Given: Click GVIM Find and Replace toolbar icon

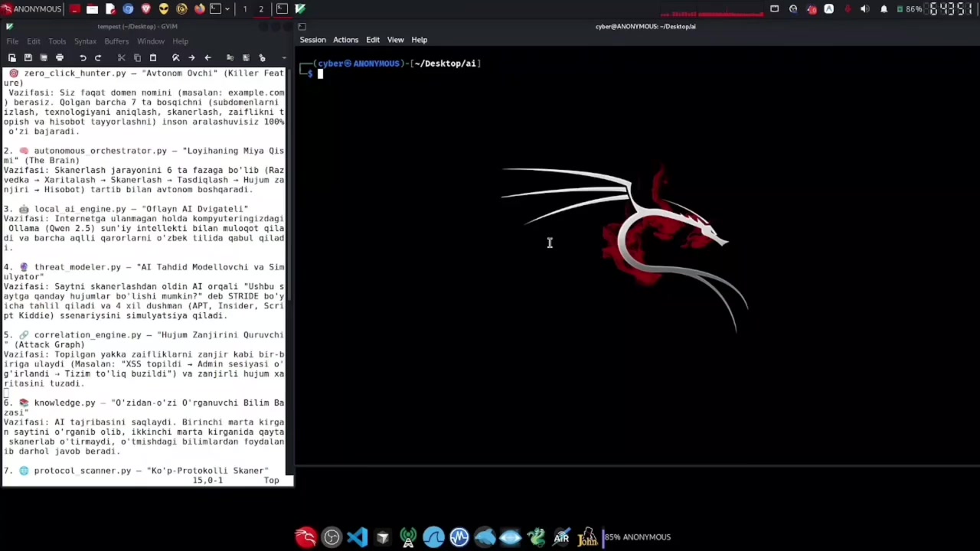Looking at the screenshot, I should click(176, 58).
